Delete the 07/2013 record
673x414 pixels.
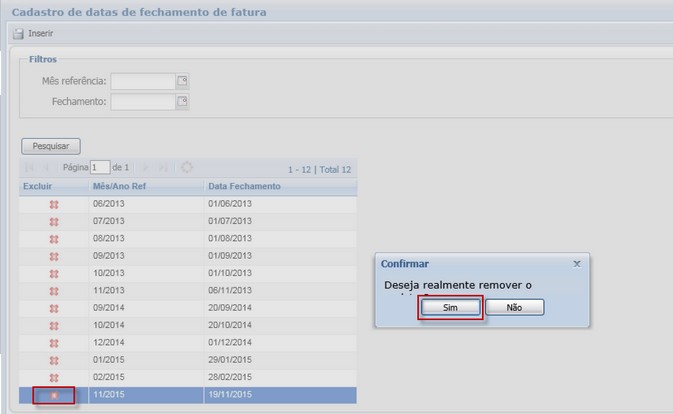(x=55, y=221)
